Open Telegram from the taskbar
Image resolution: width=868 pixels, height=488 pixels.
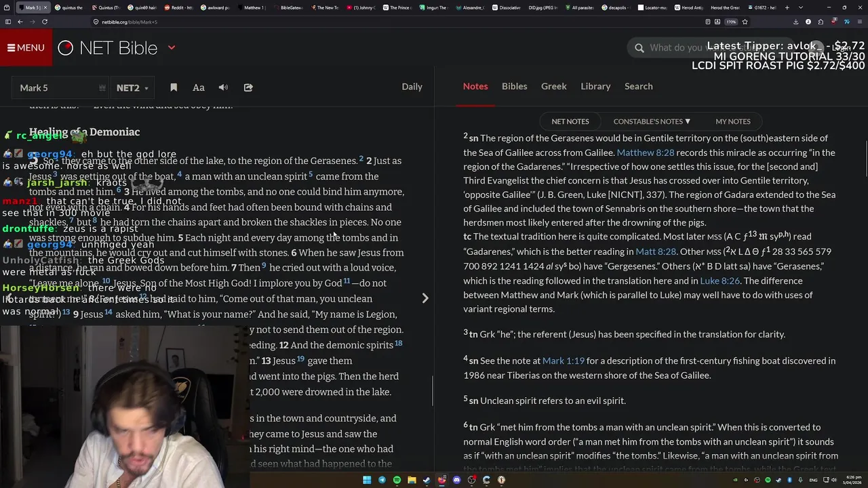pos(382,480)
